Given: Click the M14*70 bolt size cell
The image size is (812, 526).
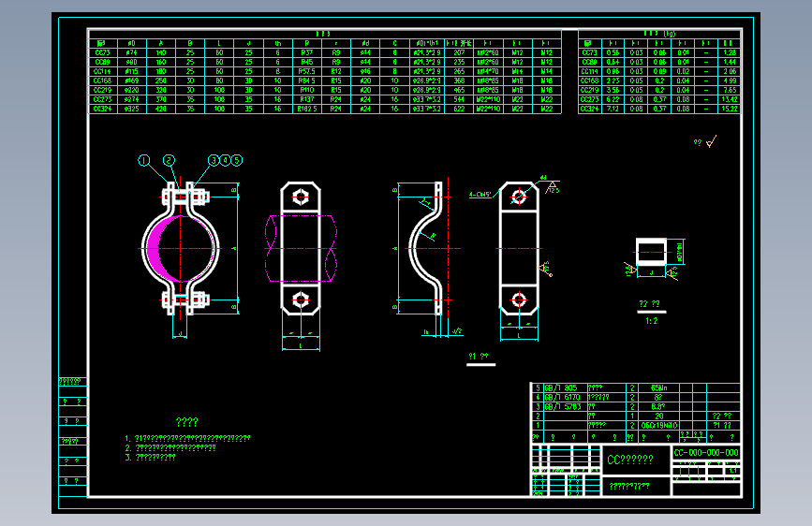Looking at the screenshot, I should click(x=488, y=71).
